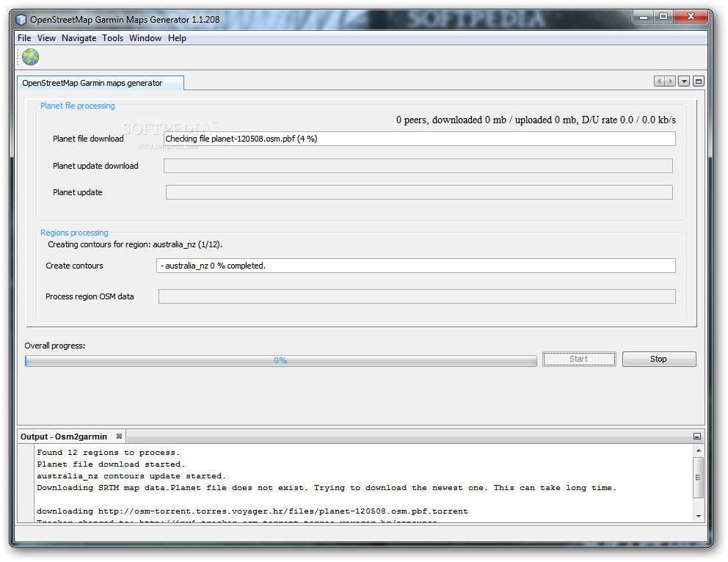Screen dimensions: 728x562
Task: Click the Planet update download field
Action: pyautogui.click(x=418, y=166)
